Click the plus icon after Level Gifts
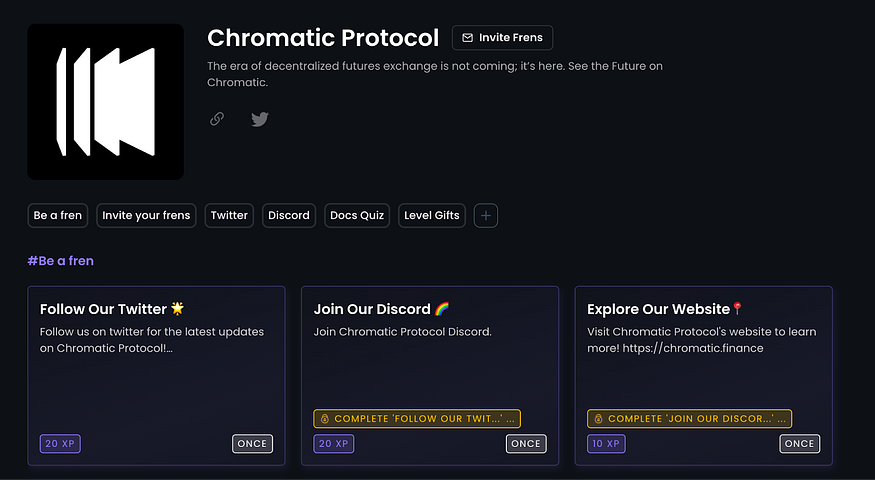The image size is (875, 480). point(485,215)
